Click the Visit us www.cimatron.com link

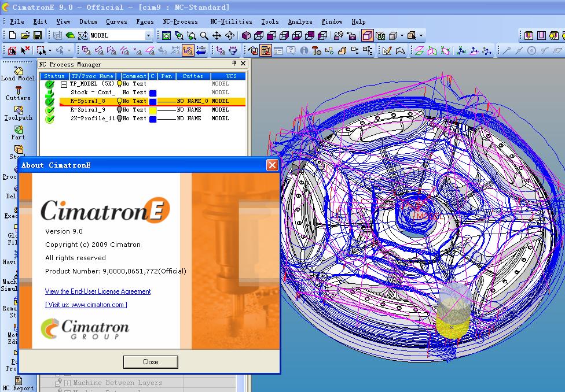[86, 305]
